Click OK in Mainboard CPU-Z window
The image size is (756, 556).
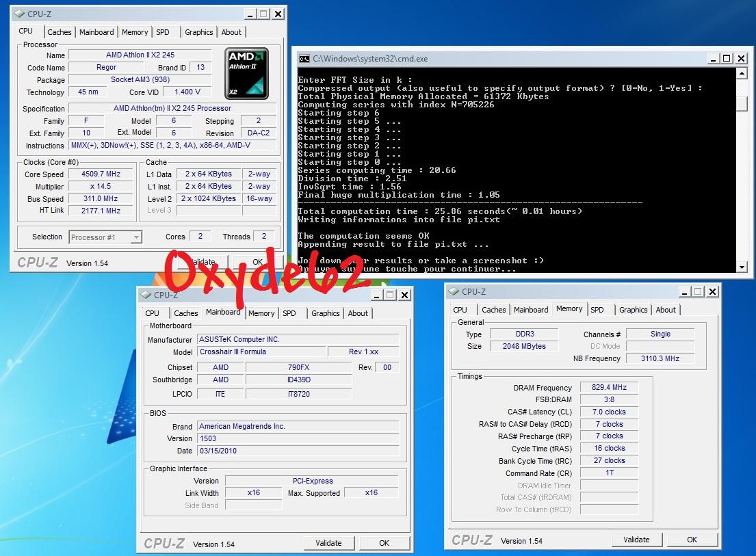pos(384,543)
